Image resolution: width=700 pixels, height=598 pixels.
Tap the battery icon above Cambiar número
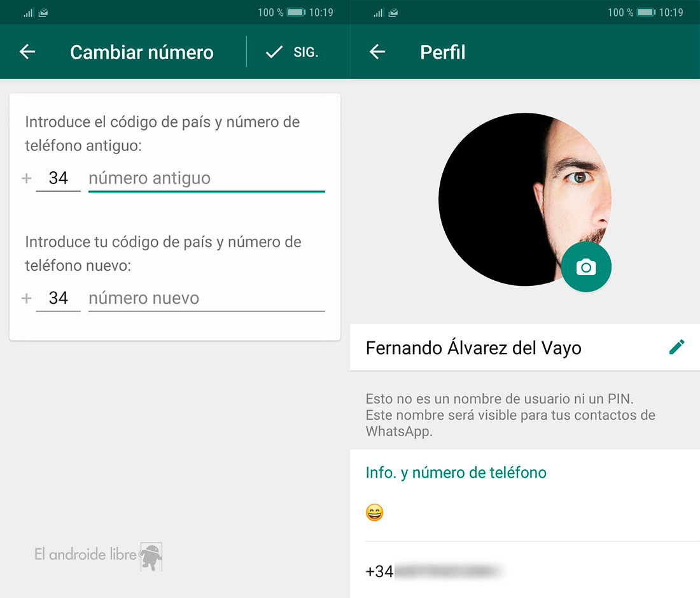296,12
